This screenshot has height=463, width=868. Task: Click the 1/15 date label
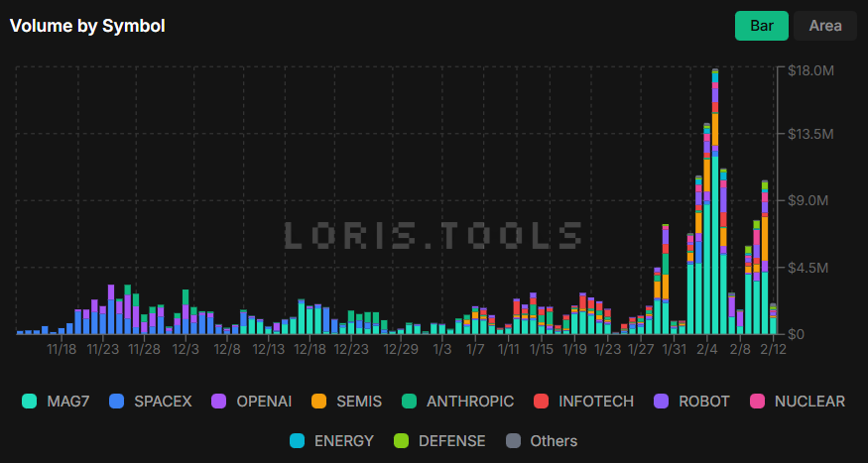tap(542, 349)
